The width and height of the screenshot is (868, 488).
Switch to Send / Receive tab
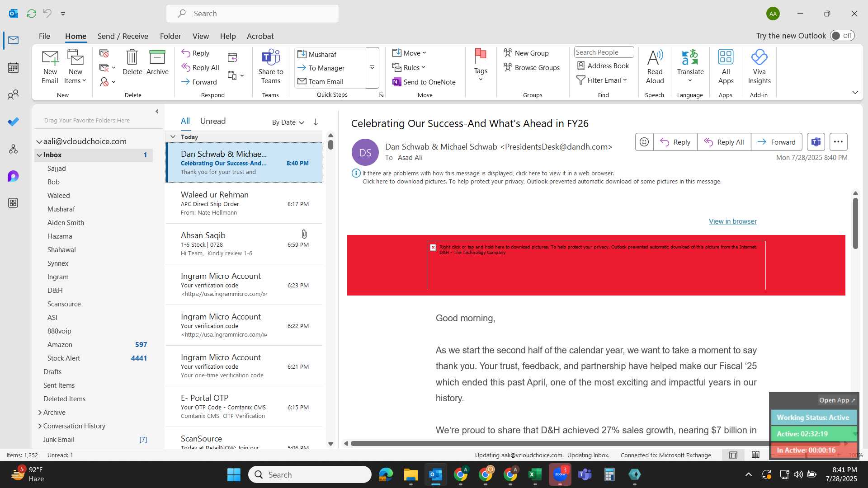[123, 36]
